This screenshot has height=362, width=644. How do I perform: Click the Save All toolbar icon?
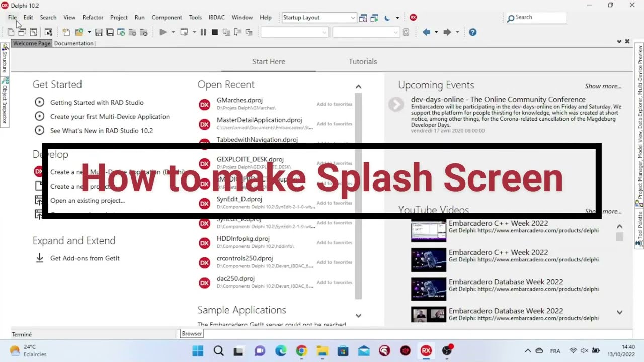110,32
